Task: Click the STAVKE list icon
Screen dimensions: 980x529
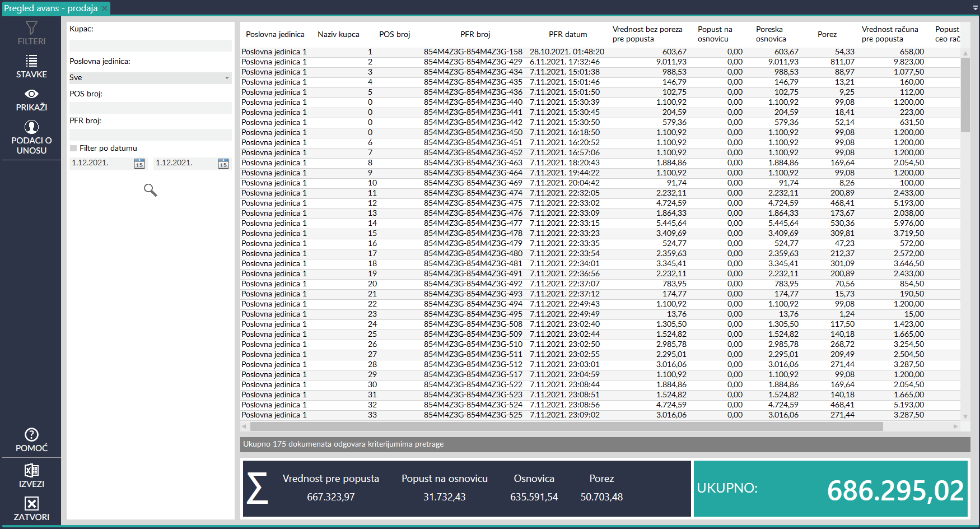Action: (x=31, y=61)
